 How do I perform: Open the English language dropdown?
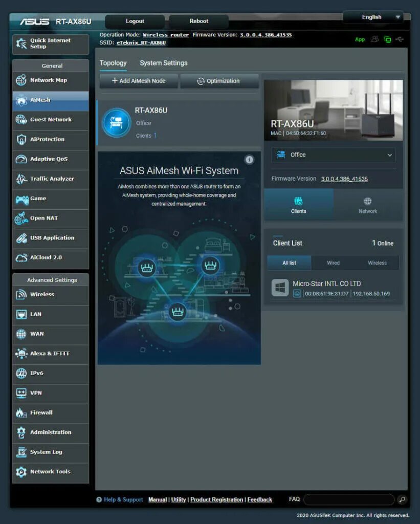pos(372,17)
